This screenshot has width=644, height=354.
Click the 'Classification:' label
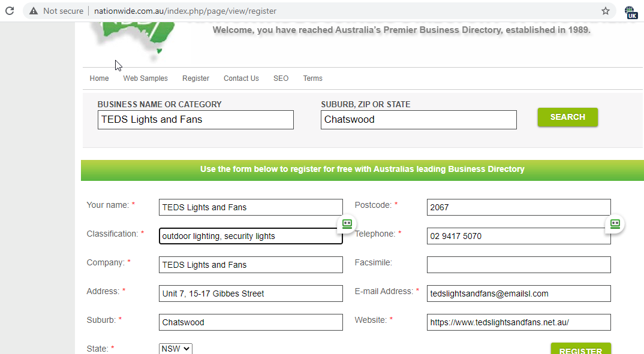(x=112, y=234)
